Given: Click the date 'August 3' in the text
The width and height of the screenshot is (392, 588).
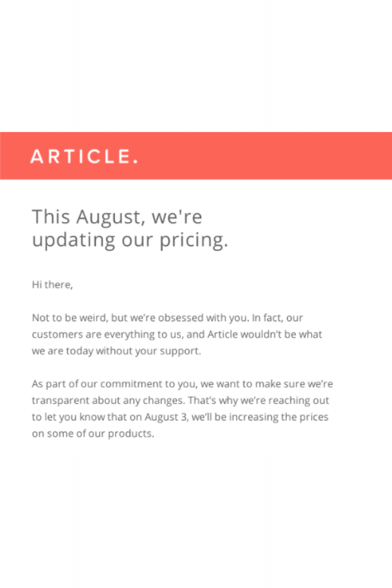Looking at the screenshot, I should coord(165,417).
